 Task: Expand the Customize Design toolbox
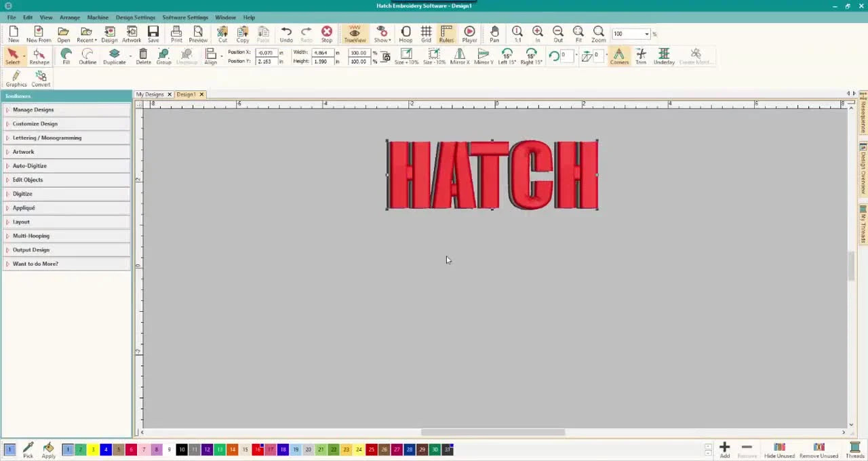[66, 123]
